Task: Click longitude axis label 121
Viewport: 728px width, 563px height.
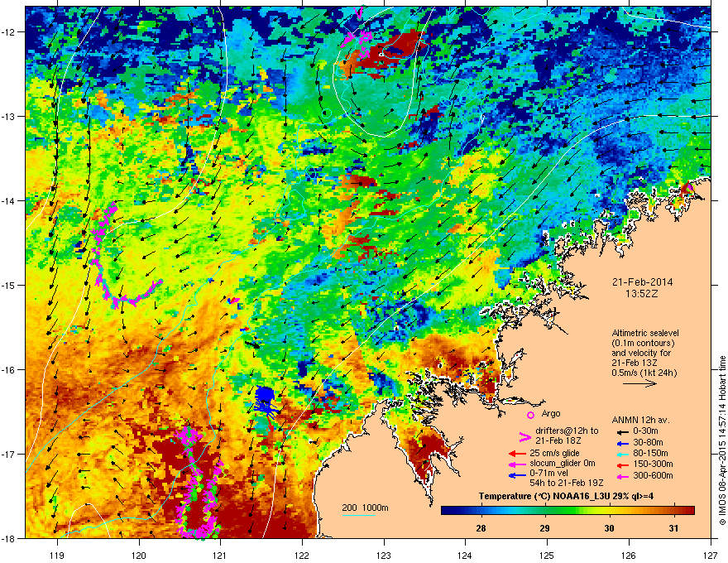Action: (220, 555)
